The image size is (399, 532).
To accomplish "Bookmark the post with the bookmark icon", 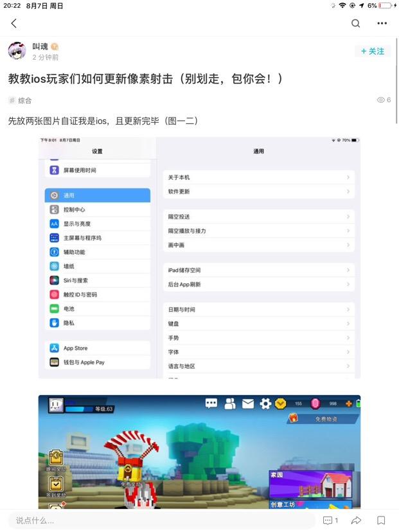I will 381,520.
